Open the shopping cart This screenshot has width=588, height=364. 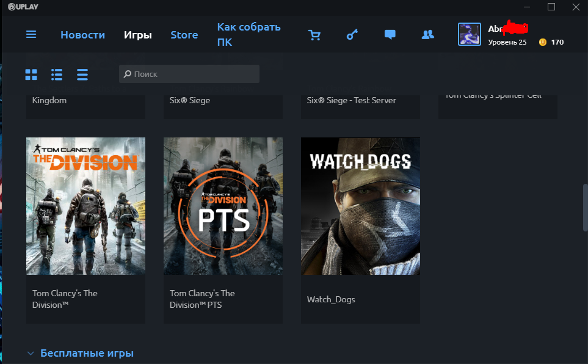[314, 35]
